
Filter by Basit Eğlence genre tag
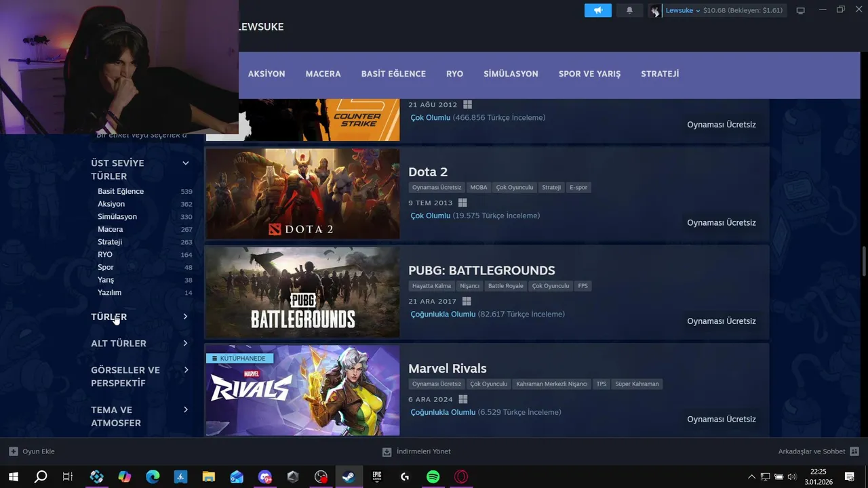pos(121,191)
